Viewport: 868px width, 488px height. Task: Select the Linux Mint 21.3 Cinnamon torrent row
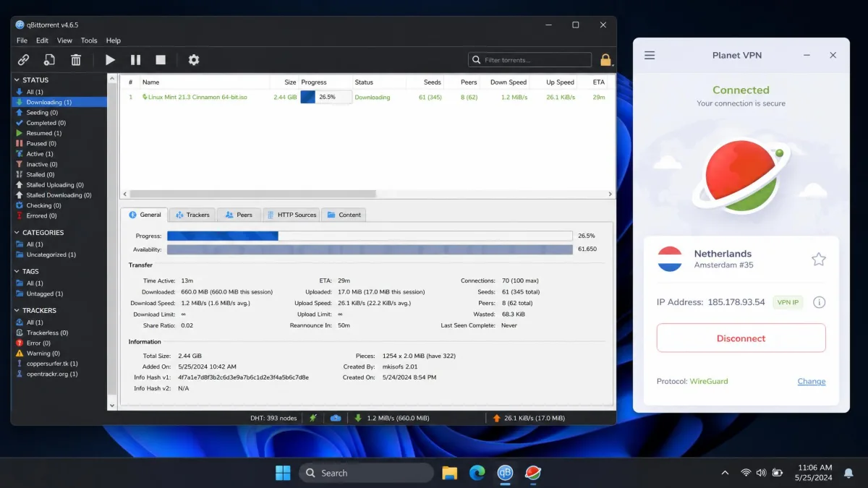tap(367, 97)
